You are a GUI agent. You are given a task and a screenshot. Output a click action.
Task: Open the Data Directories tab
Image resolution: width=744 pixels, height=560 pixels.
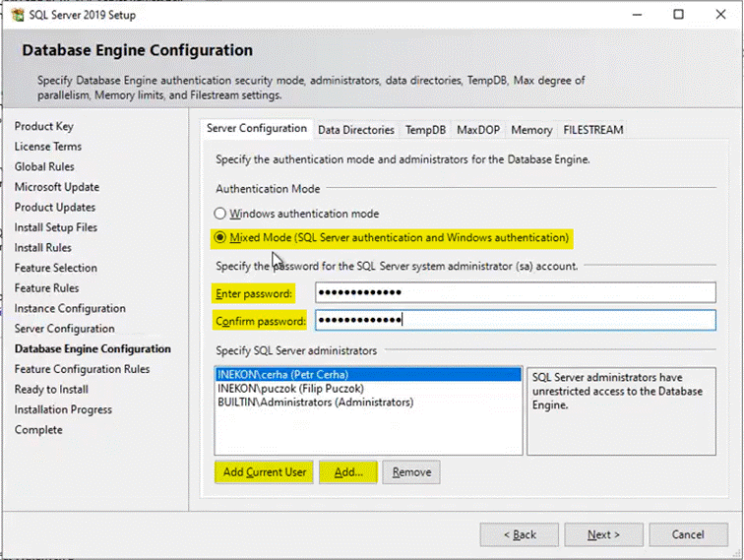coord(356,130)
